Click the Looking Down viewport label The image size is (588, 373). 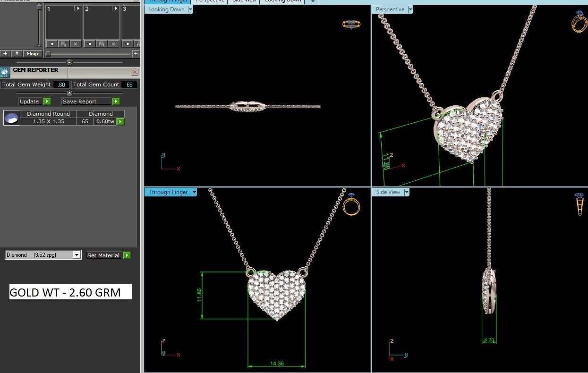(166, 9)
